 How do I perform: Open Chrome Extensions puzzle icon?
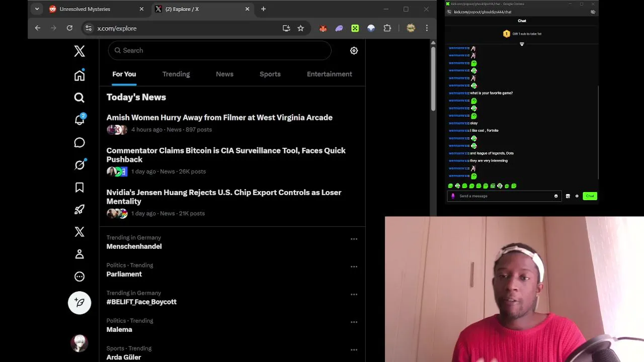(387, 29)
